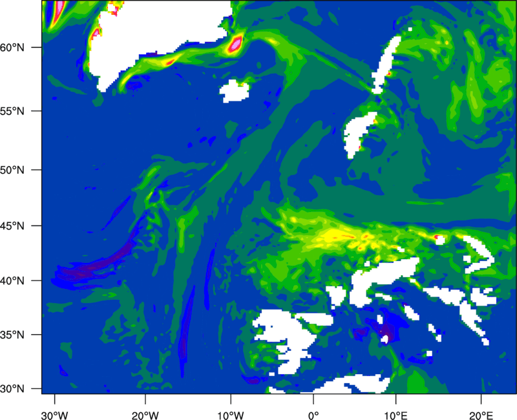Click the 45°N latitude label
Image resolution: width=517 pixels, height=420 pixels.
point(12,226)
